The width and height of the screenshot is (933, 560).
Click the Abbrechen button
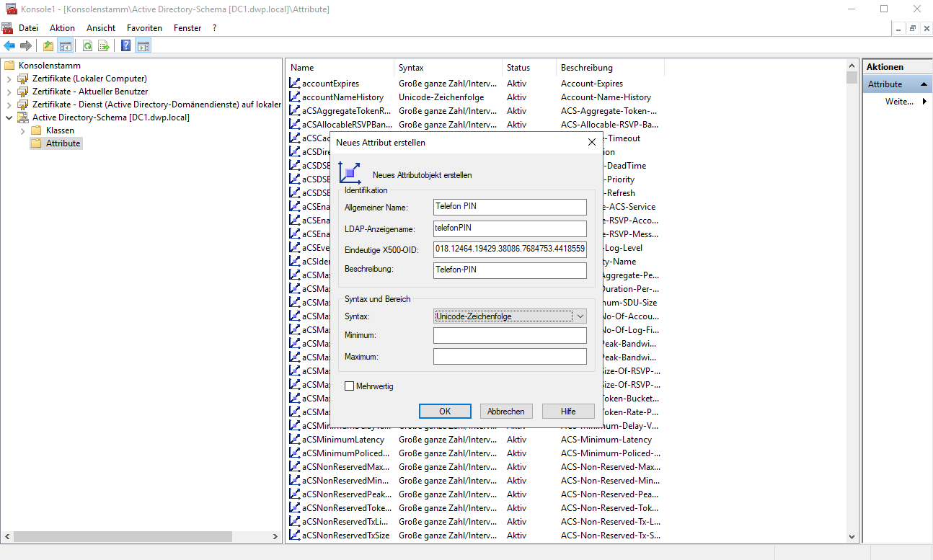pyautogui.click(x=505, y=411)
